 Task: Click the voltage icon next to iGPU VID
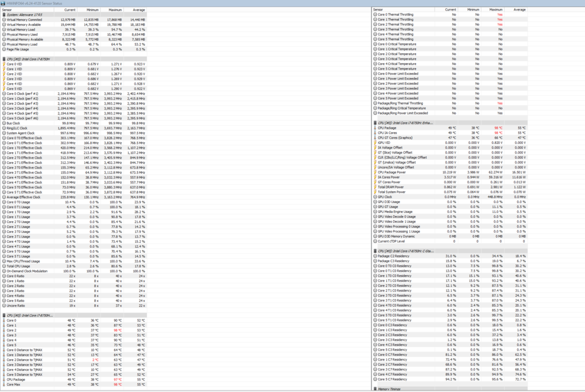point(374,143)
